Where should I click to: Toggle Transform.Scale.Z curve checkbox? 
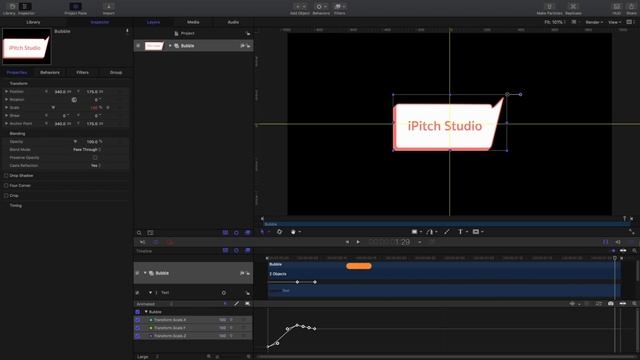pyautogui.click(x=138, y=336)
